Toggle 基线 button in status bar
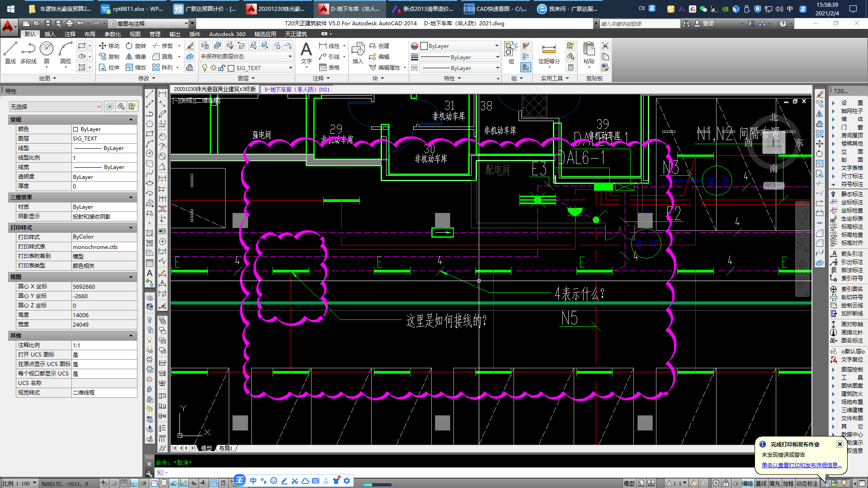Screen dimensions: 868x488 point(761,483)
